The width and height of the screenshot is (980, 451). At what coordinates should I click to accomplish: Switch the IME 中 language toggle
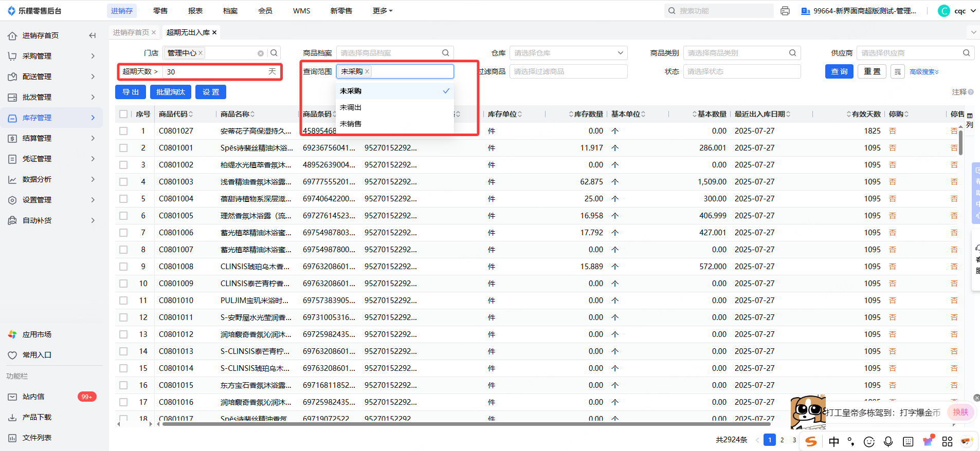pos(834,442)
